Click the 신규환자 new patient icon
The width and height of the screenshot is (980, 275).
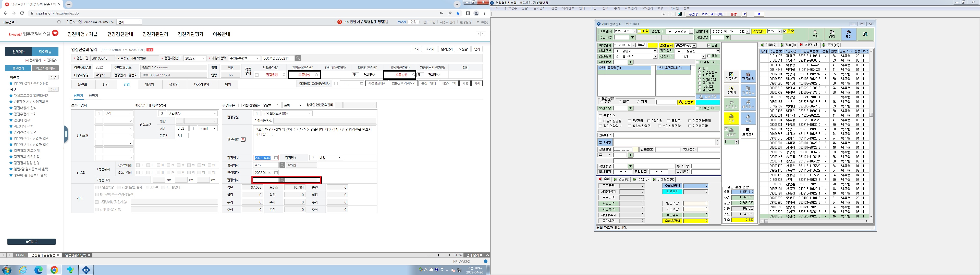[731, 76]
